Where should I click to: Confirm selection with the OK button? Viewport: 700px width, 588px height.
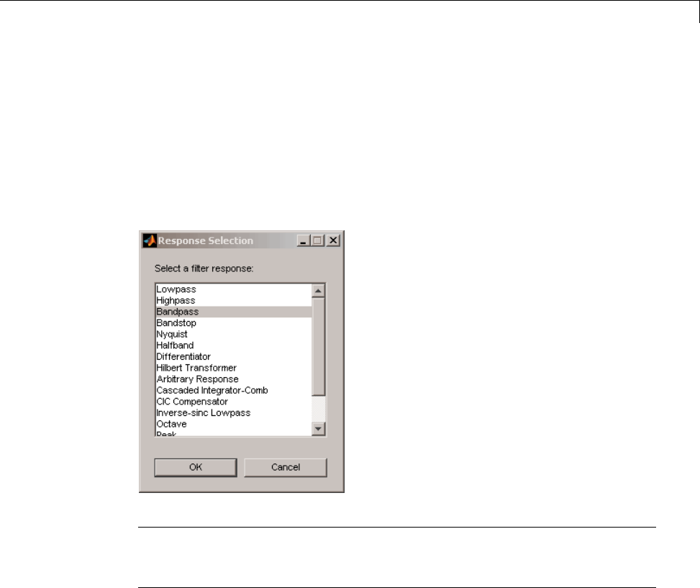[196, 468]
